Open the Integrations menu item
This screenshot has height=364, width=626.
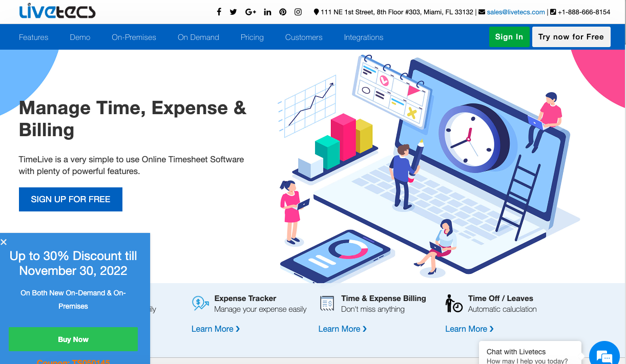(x=364, y=37)
